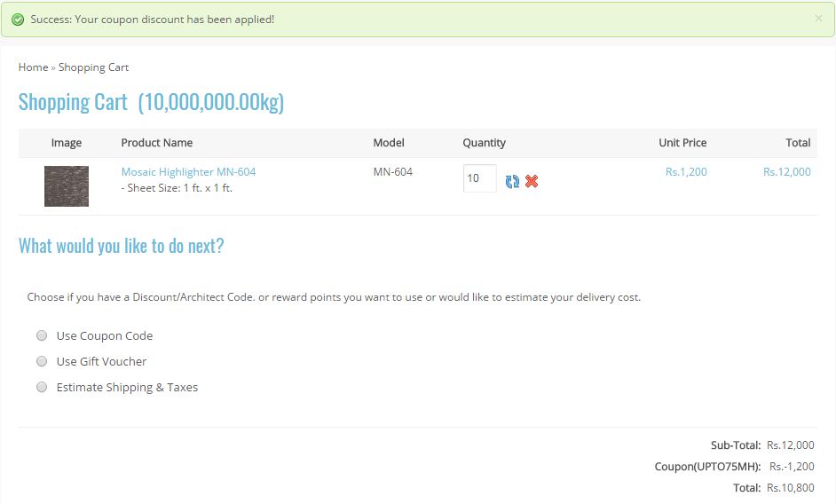
Task: Click the Rs.10,800 grand total
Action: coord(790,488)
